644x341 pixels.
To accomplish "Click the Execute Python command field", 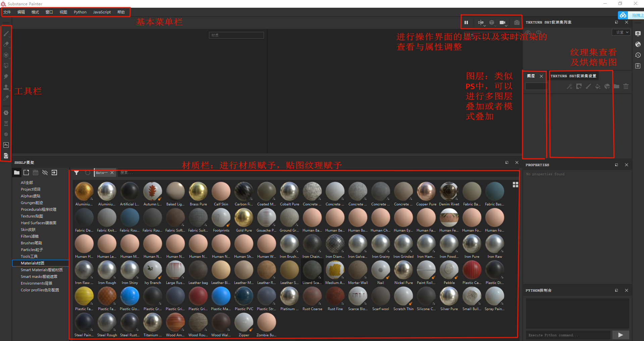I will click(568, 335).
